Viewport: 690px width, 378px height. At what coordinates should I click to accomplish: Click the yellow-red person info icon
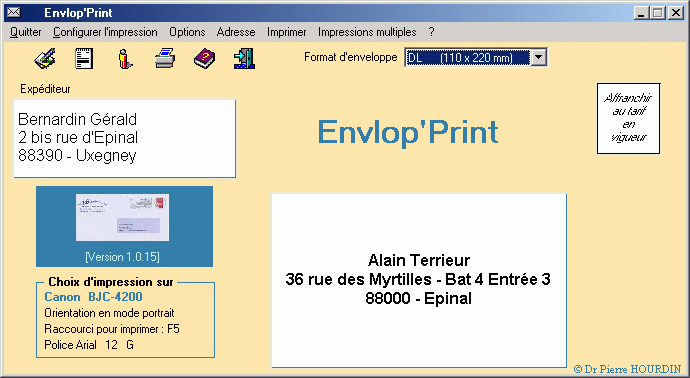click(125, 59)
